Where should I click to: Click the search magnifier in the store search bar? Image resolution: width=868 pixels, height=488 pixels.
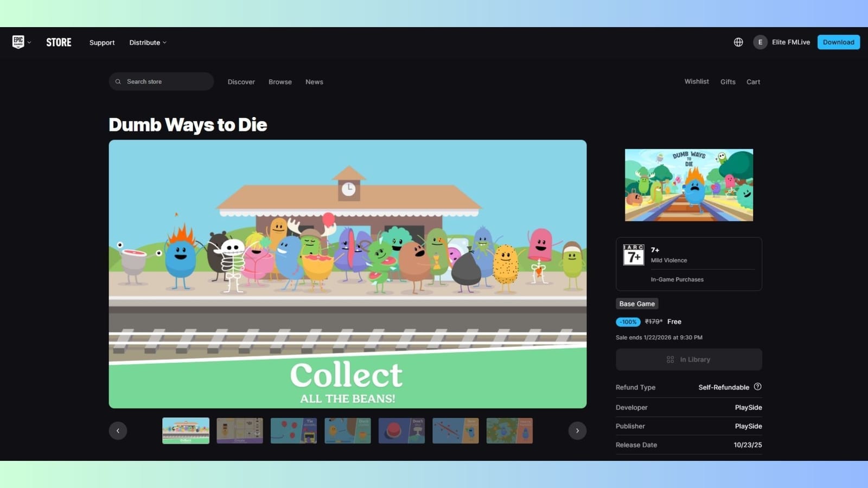(118, 81)
